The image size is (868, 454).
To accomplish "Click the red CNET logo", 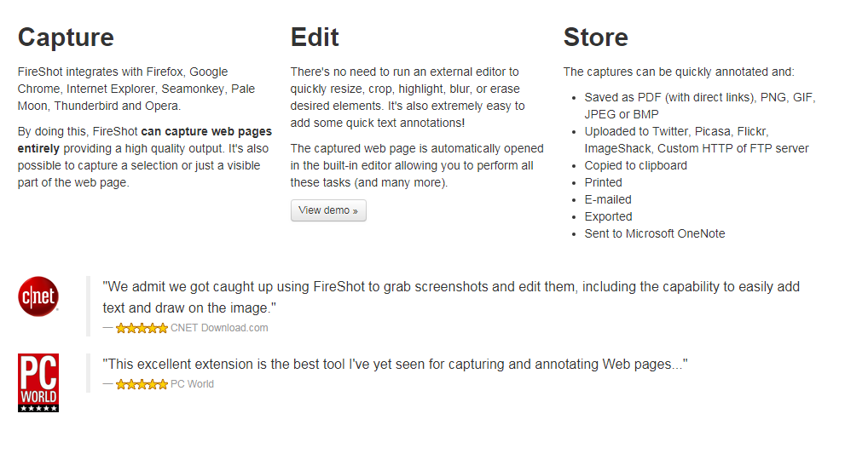I will 38,296.
